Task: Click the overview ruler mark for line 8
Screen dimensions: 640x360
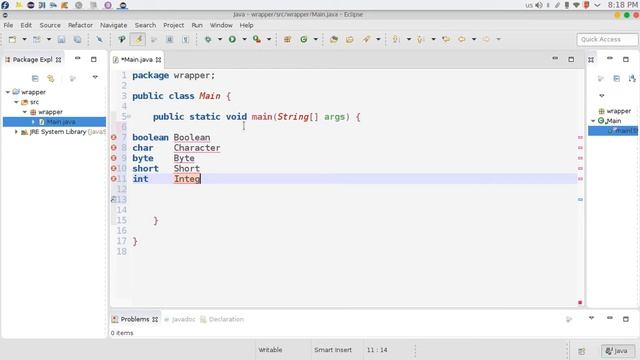Action: click(580, 148)
